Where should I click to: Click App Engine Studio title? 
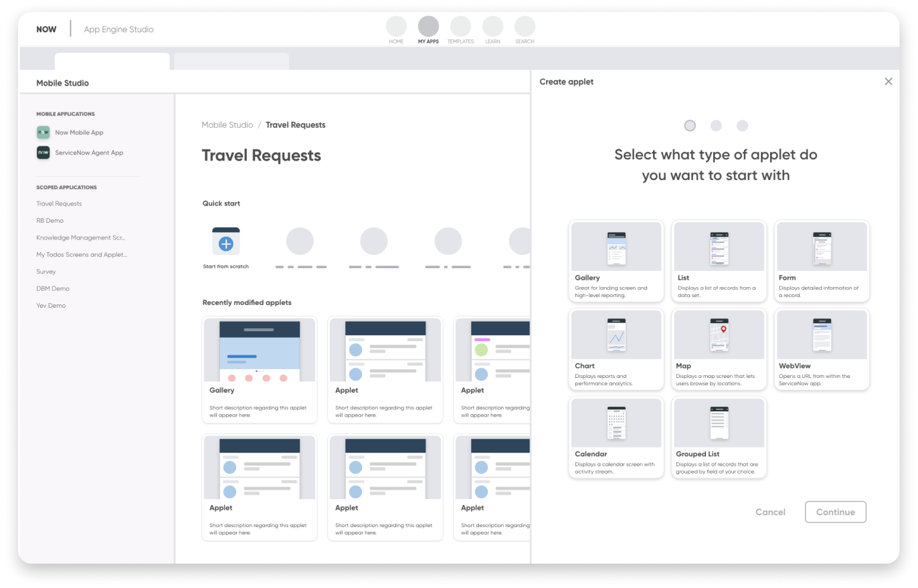pos(118,29)
